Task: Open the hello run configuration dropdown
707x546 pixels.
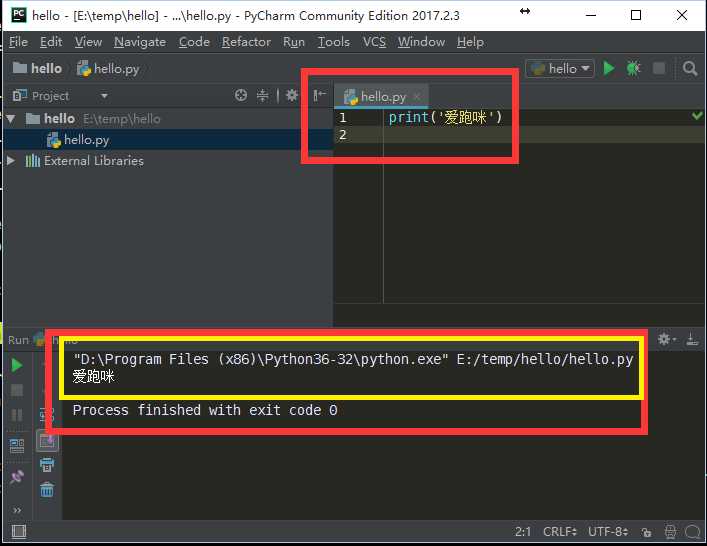Action: [x=560, y=69]
